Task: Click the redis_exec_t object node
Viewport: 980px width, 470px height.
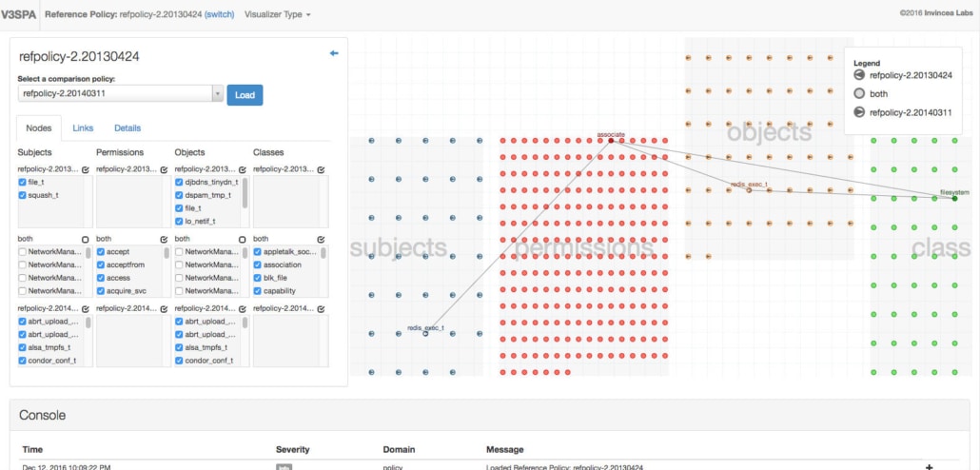Action: [x=749, y=190]
